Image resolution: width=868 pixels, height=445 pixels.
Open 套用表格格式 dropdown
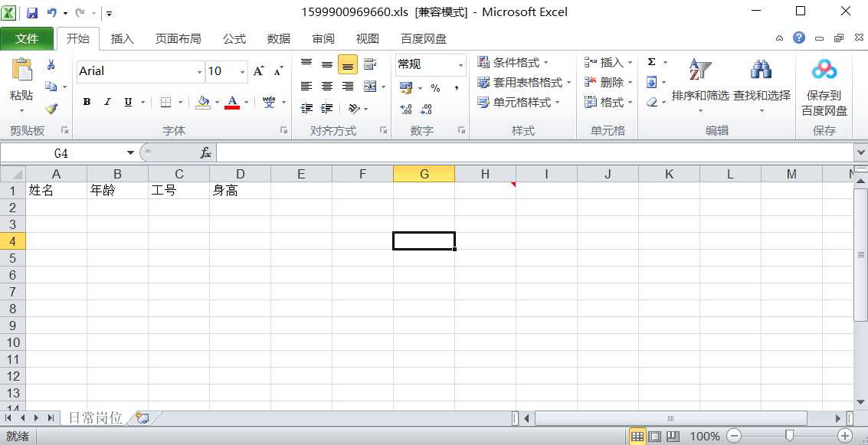point(524,83)
